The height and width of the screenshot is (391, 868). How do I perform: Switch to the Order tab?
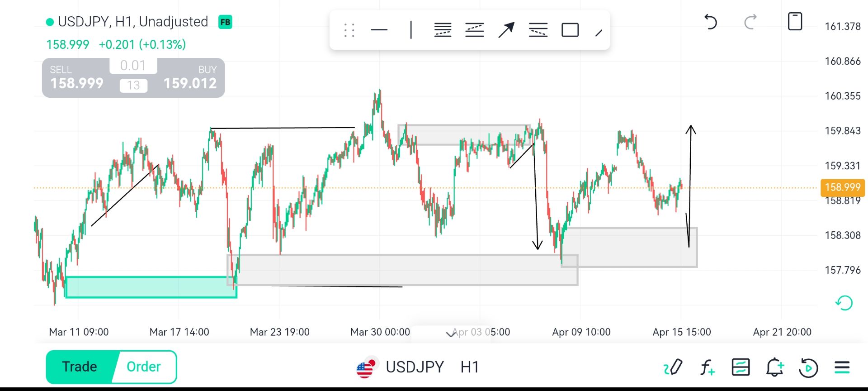(x=144, y=367)
